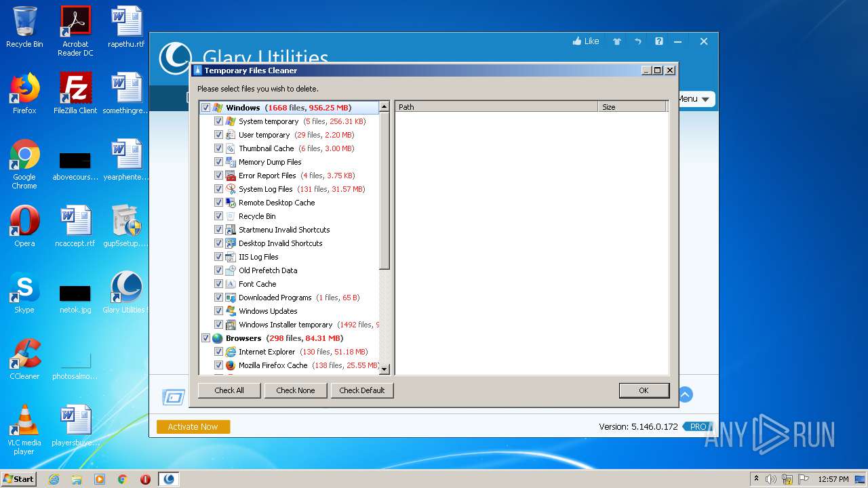This screenshot has height=488, width=868.
Task: Open the Menu dropdown in Glary Utilities
Action: coord(695,99)
